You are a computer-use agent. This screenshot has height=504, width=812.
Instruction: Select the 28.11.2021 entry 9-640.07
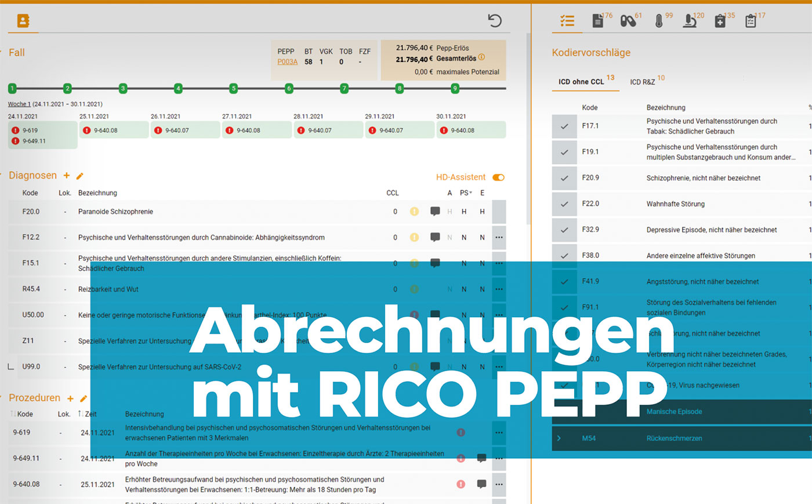[x=328, y=130]
